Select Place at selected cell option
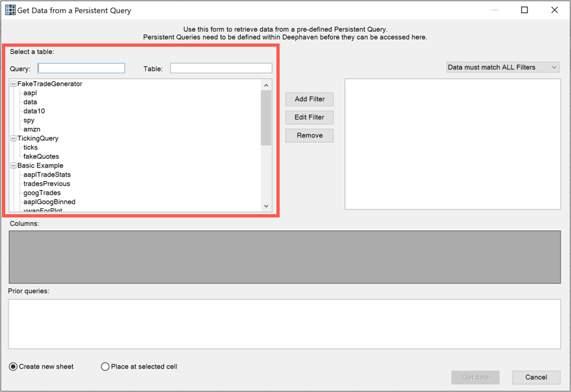 coord(105,367)
